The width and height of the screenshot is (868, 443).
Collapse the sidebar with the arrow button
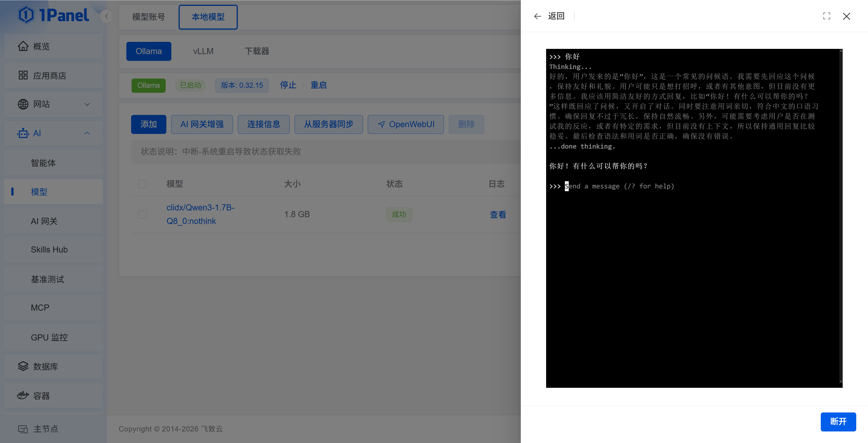(106, 16)
